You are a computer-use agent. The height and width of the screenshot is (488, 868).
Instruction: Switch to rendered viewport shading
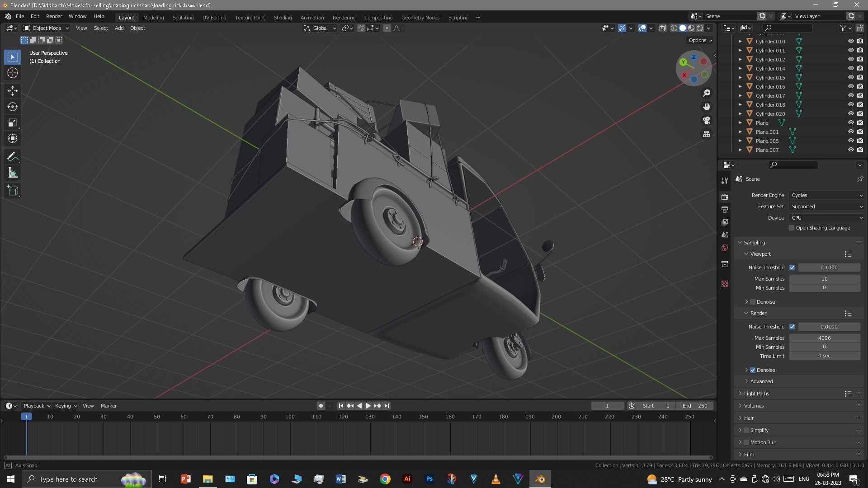pyautogui.click(x=700, y=28)
